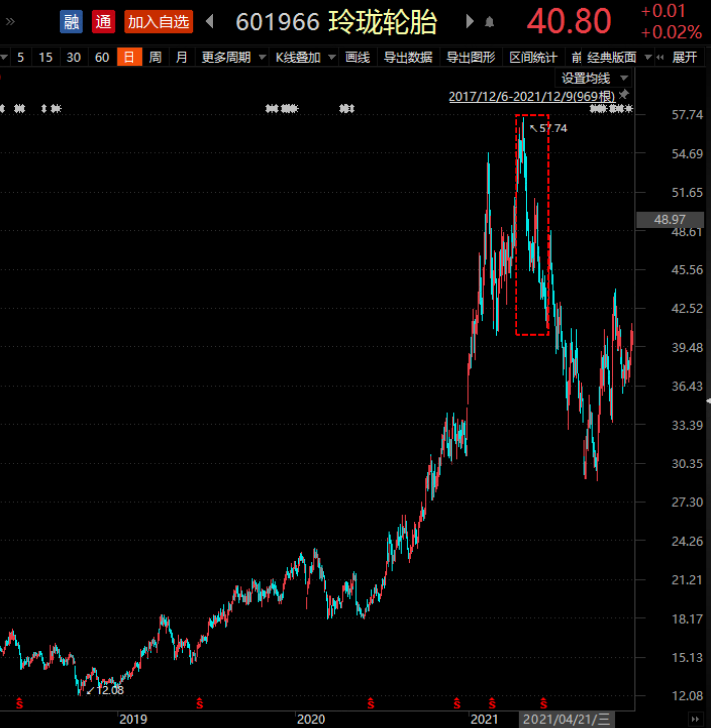
Task: Select the 60 minute period
Action: point(102,57)
